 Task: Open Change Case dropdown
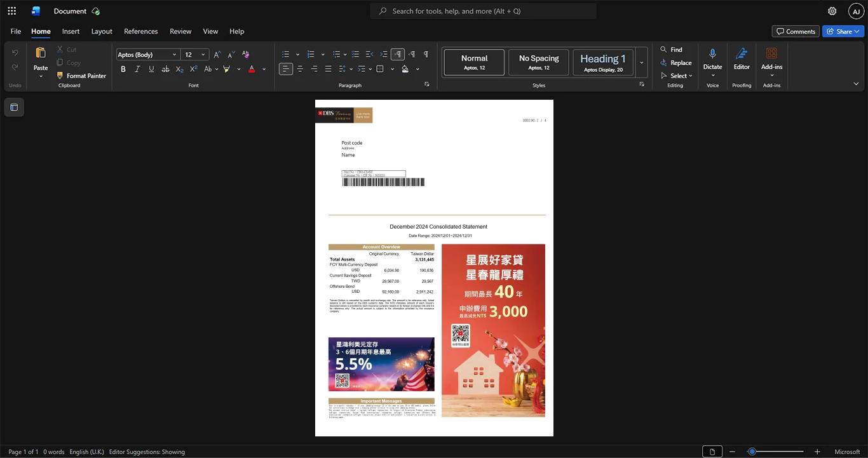point(210,69)
